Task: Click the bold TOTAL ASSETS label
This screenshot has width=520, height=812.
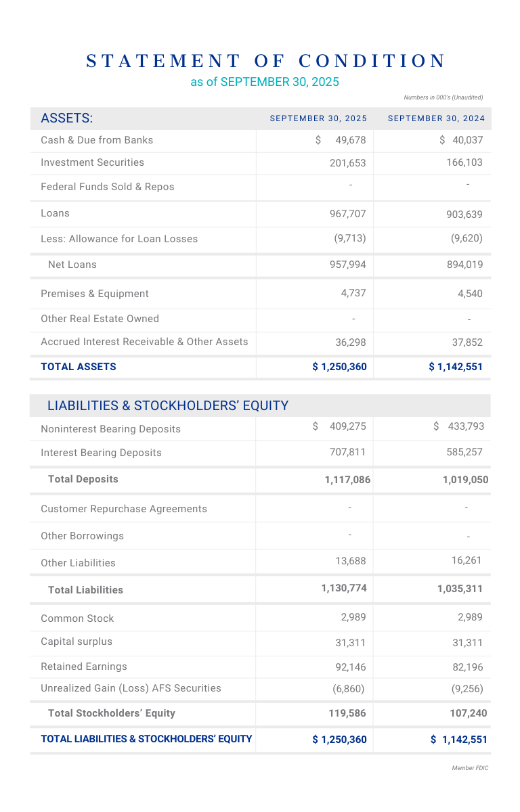Action: pyautogui.click(x=79, y=367)
